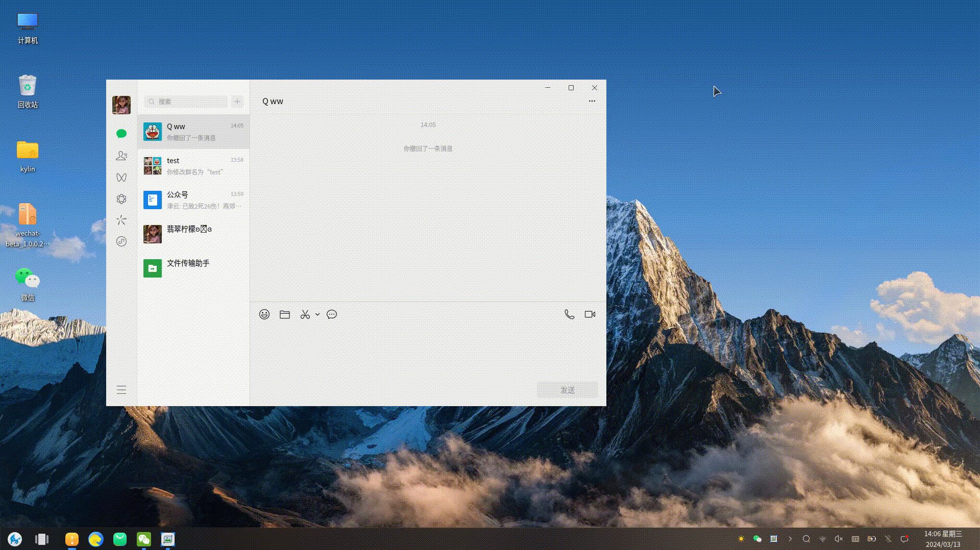The image size is (980, 550).
Task: Open chat history bubble icon
Action: [332, 314]
